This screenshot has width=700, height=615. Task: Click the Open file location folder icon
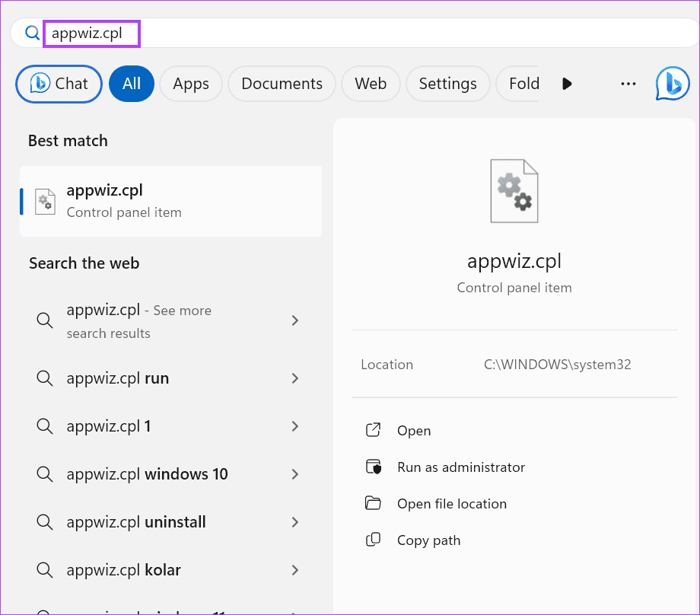[x=373, y=503]
